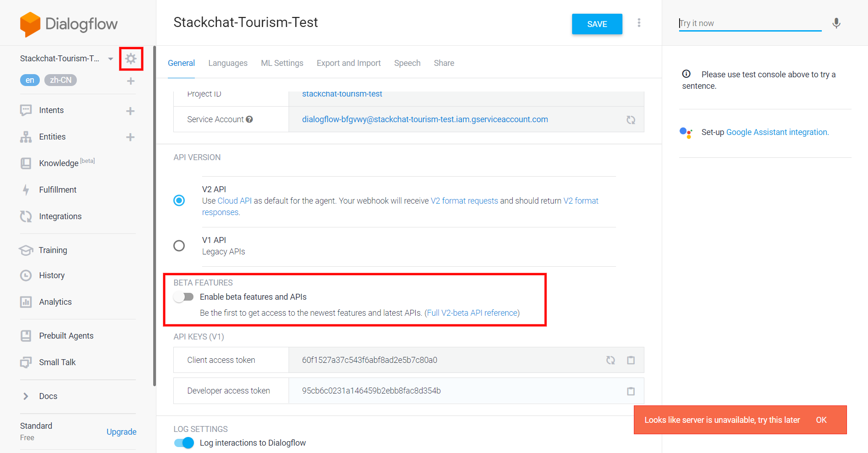Open the Speech tab
Viewport: 868px width, 453px height.
tap(407, 63)
